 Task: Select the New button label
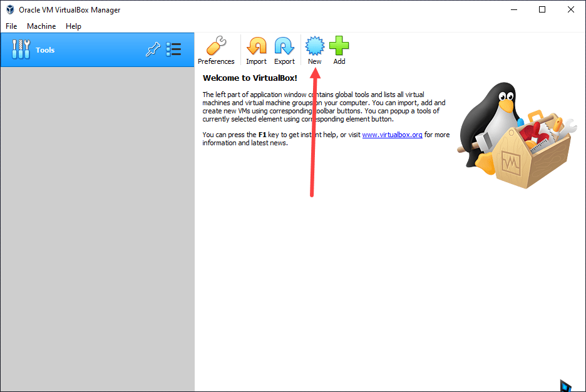tap(314, 61)
